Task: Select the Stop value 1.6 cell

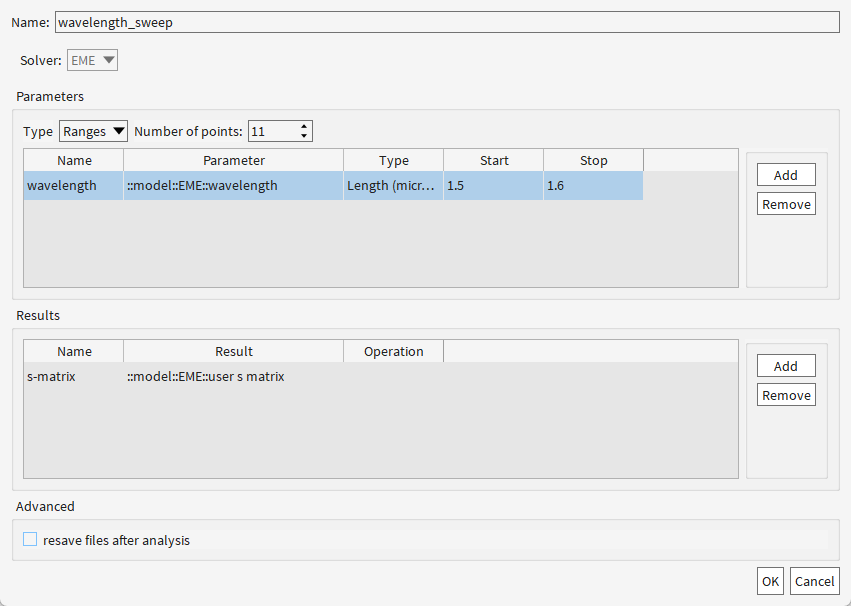Action: pos(593,186)
